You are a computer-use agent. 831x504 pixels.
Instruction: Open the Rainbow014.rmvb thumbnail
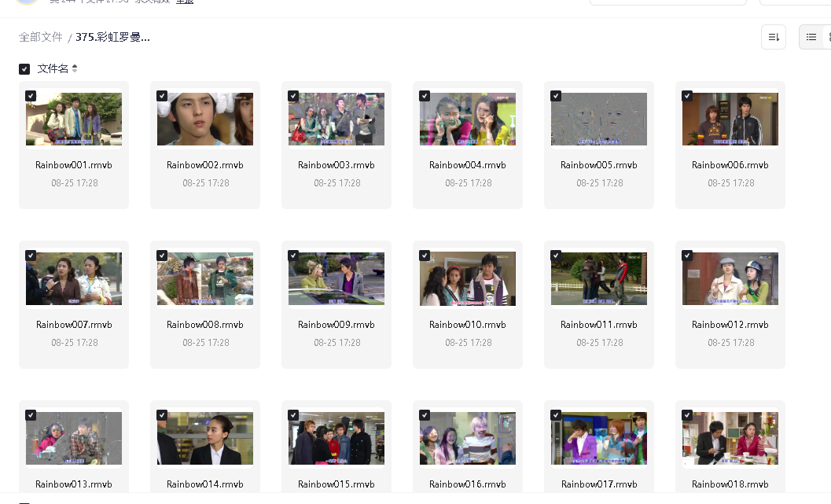click(x=205, y=438)
